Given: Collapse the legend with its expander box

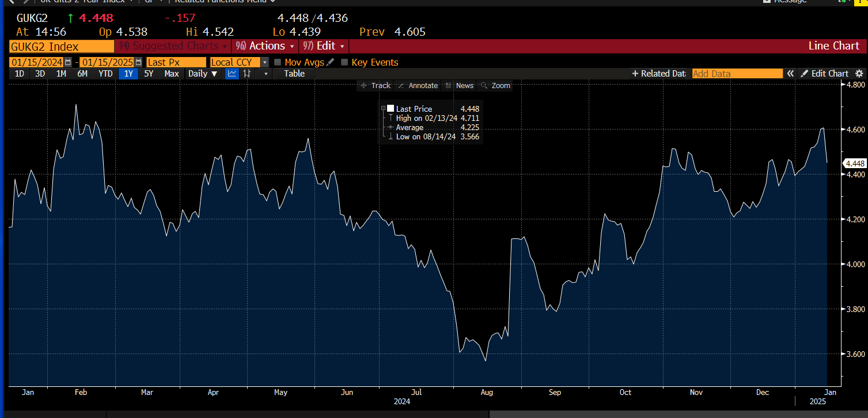Looking at the screenshot, I should coord(384,108).
